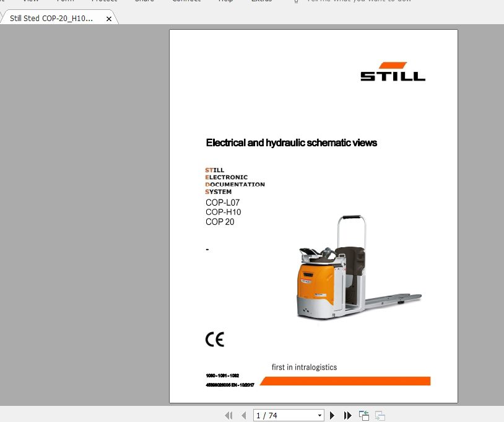Click the previous view icon

coord(364,416)
